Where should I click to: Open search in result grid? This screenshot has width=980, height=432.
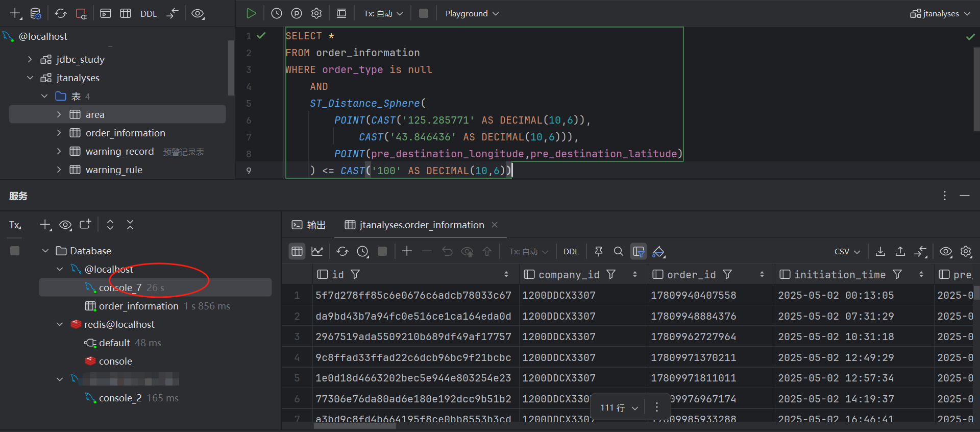[x=618, y=251]
